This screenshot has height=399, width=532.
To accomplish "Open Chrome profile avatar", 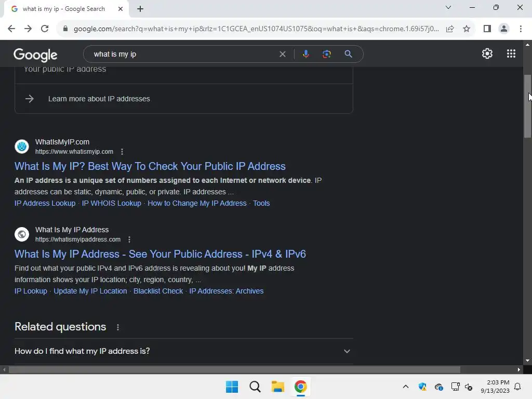I will [x=504, y=29].
